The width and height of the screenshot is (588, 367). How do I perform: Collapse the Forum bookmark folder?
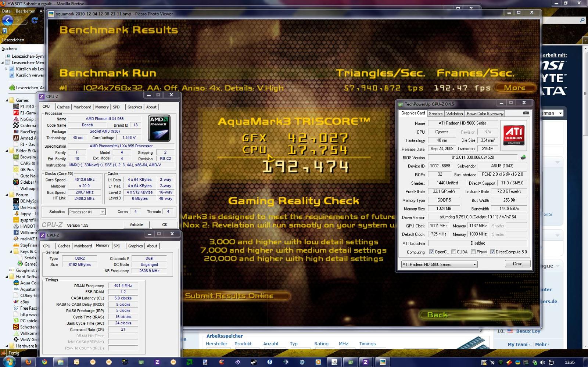tap(7, 195)
